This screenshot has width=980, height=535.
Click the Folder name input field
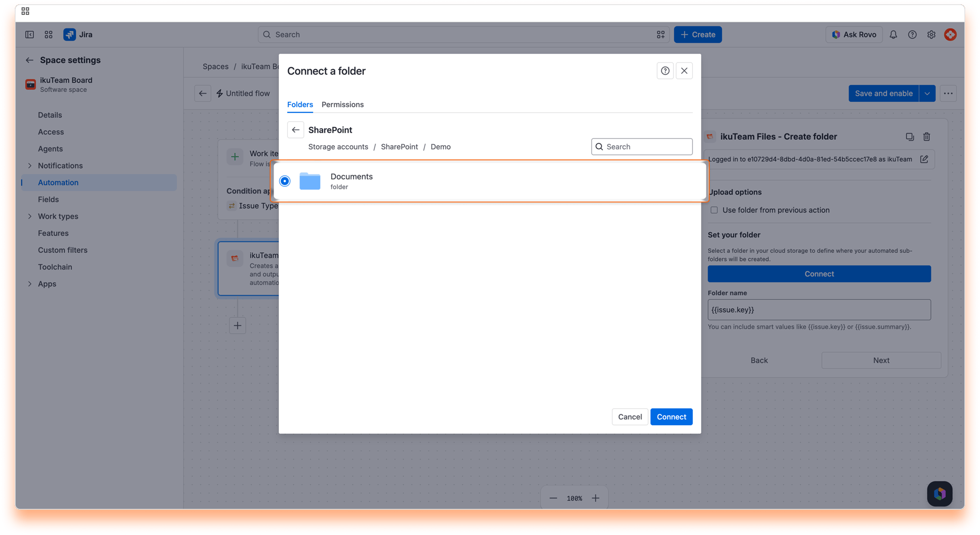pos(819,310)
